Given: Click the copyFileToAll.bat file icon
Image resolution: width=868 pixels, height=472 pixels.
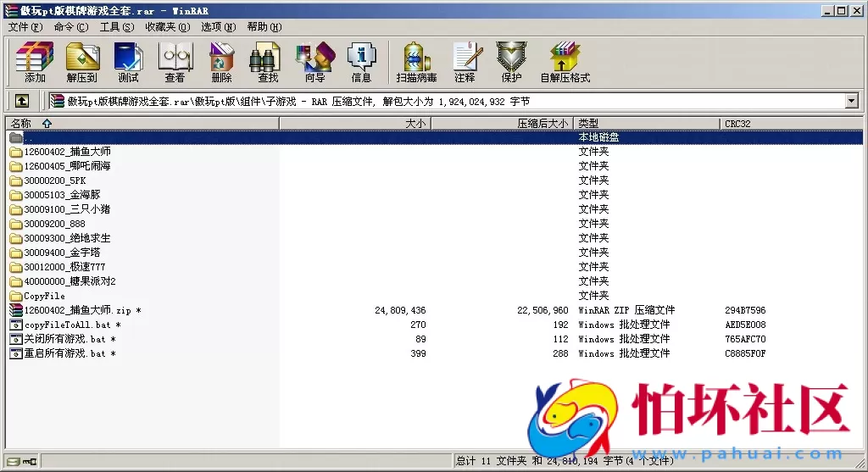Looking at the screenshot, I should (x=16, y=325).
